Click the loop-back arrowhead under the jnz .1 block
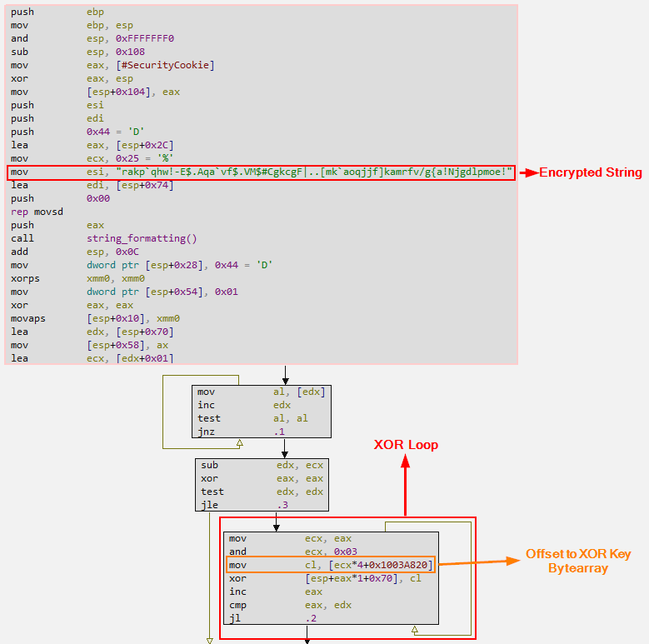This screenshot has width=649, height=644. click(240, 442)
